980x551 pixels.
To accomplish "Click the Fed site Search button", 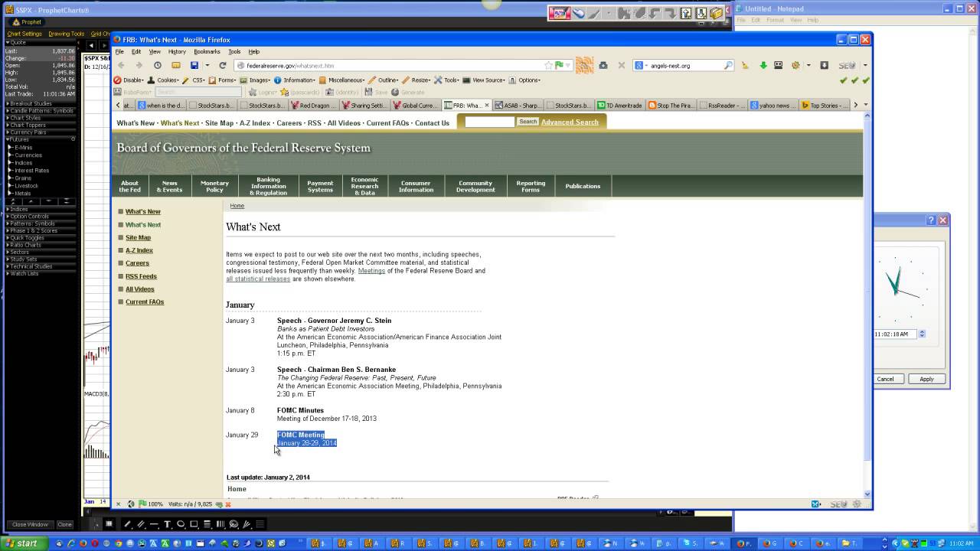I will coord(528,122).
